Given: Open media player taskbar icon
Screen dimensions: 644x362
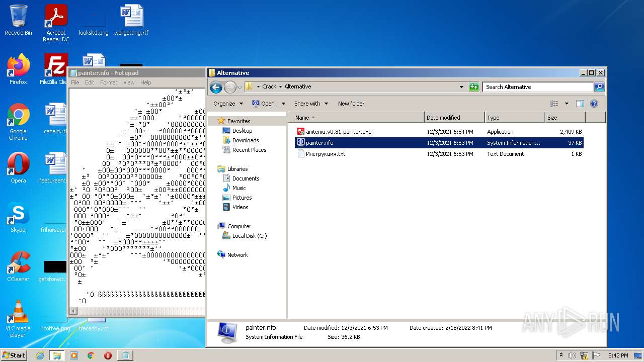Looking at the screenshot, I should coord(74,355).
